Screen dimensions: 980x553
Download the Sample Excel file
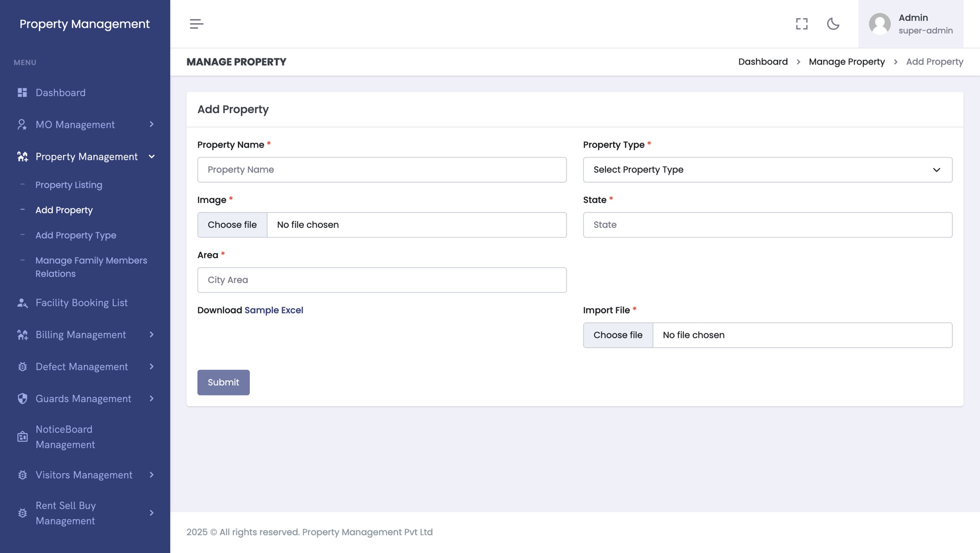(x=274, y=310)
